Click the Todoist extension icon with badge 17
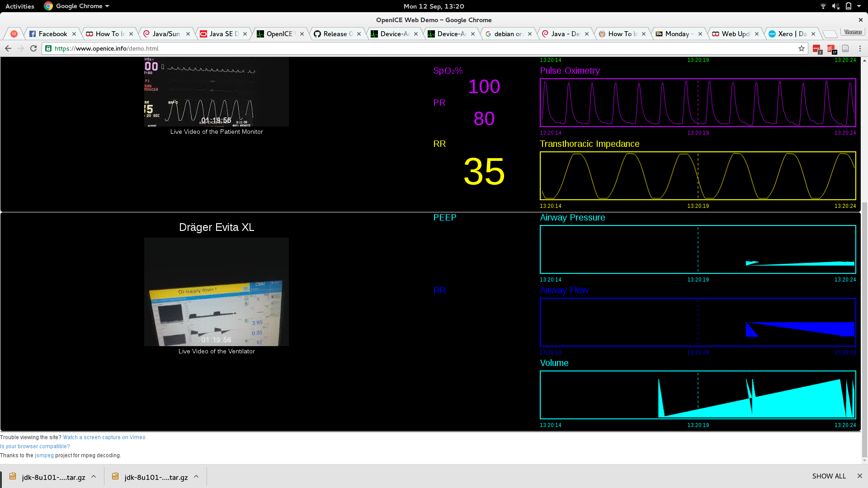The image size is (868, 488). (x=831, y=49)
